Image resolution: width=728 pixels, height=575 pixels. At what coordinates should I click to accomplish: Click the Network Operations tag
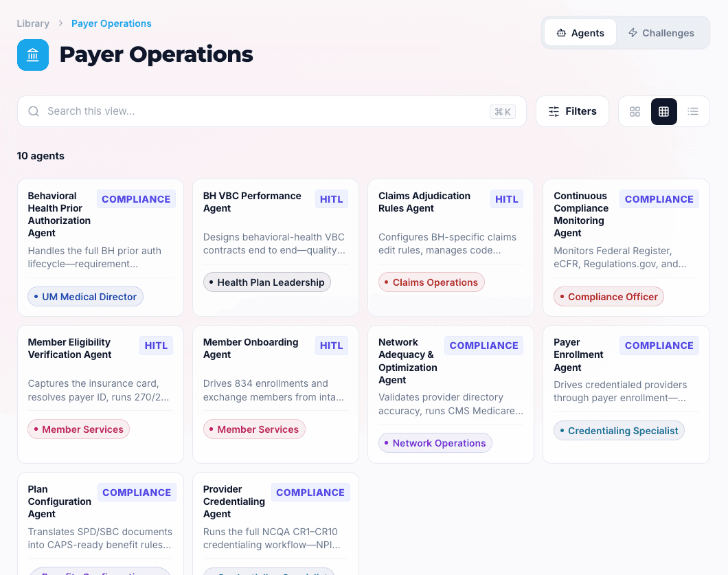tap(435, 443)
